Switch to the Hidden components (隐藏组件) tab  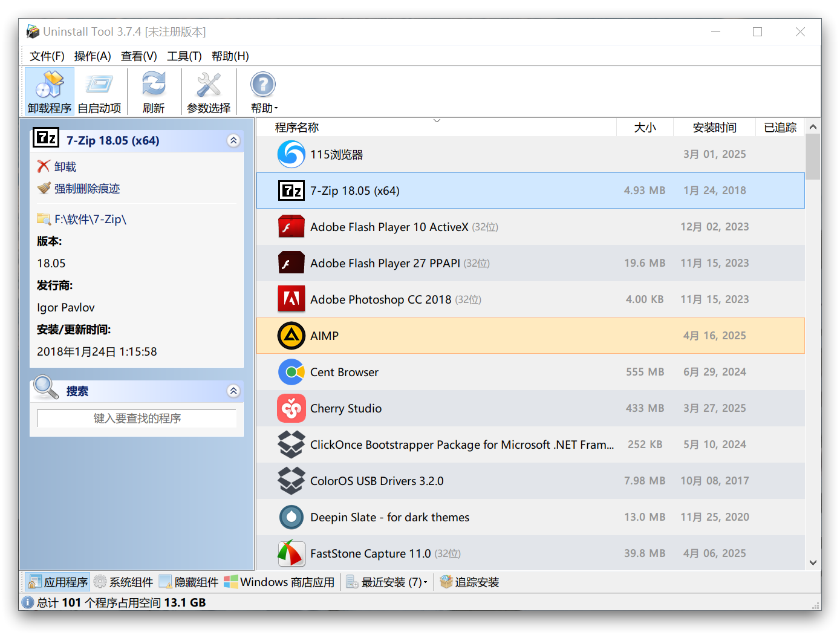[189, 582]
